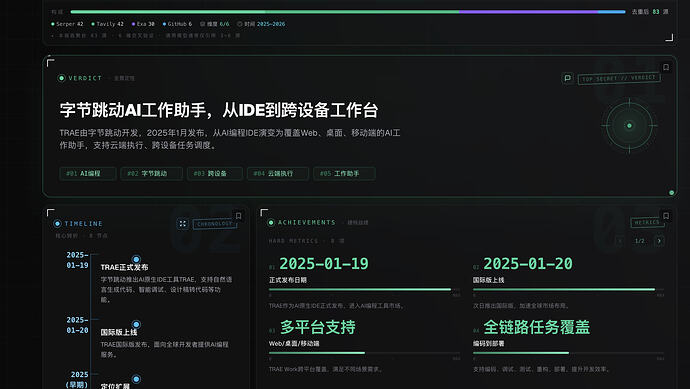Click the 2025-01-19 timeline node
This screenshot has width=690, height=389.
[x=136, y=259]
